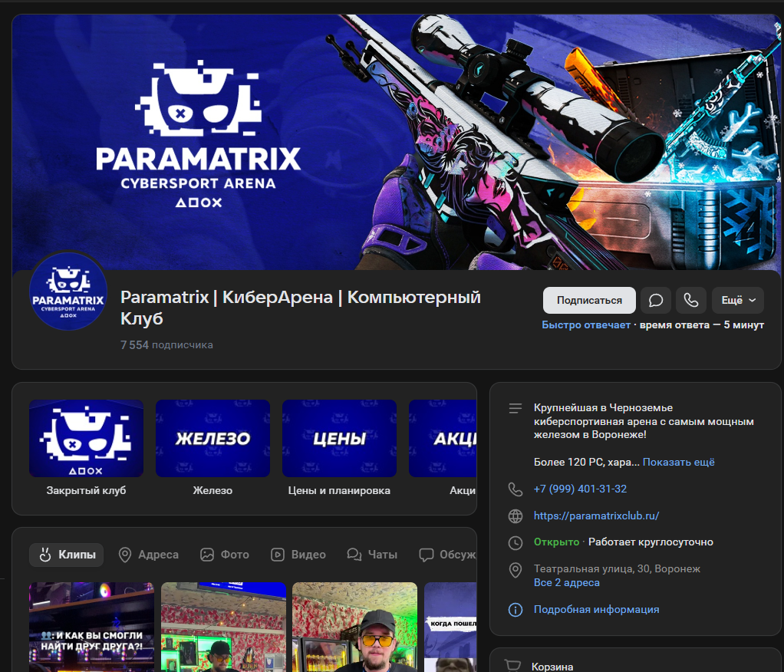Click the Обсуждения speech bubble icon
The width and height of the screenshot is (784, 672).
pos(426,555)
